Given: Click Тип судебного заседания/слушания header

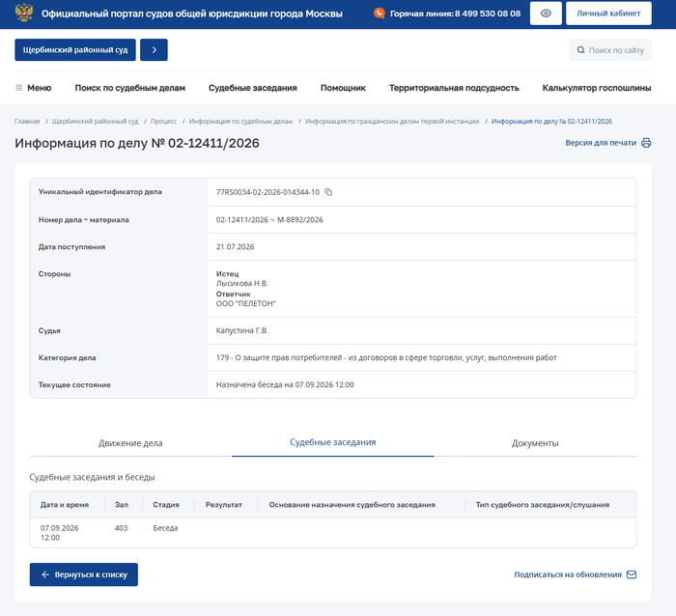Looking at the screenshot, I should [x=543, y=505].
